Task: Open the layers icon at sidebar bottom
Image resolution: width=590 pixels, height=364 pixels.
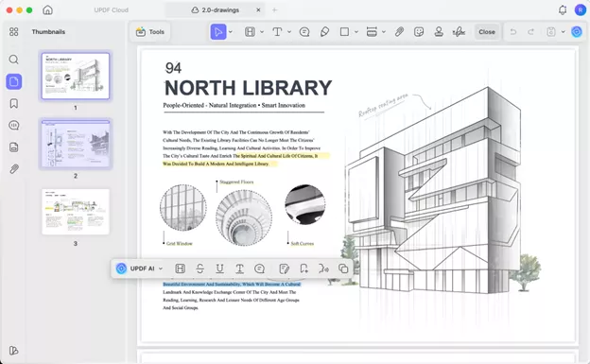Action: pos(13,351)
